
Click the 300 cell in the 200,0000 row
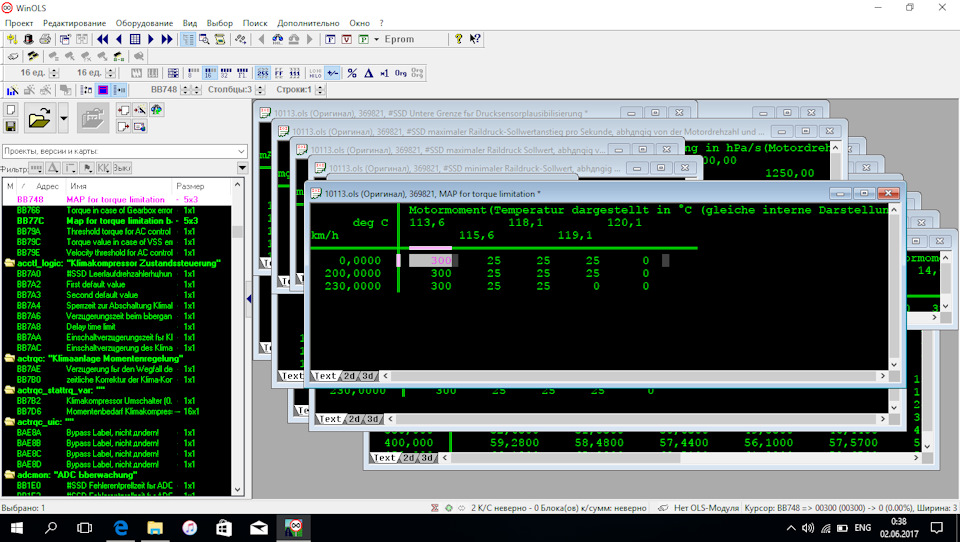441,273
